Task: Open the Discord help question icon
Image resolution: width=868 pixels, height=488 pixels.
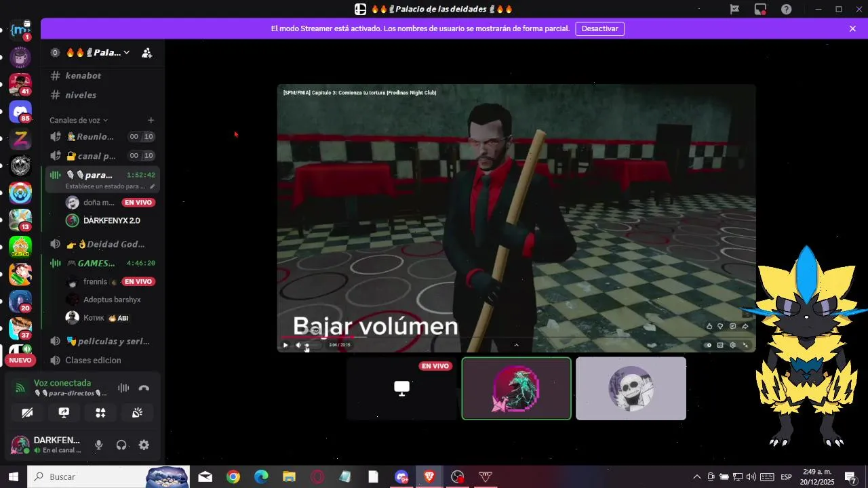Action: (786, 9)
